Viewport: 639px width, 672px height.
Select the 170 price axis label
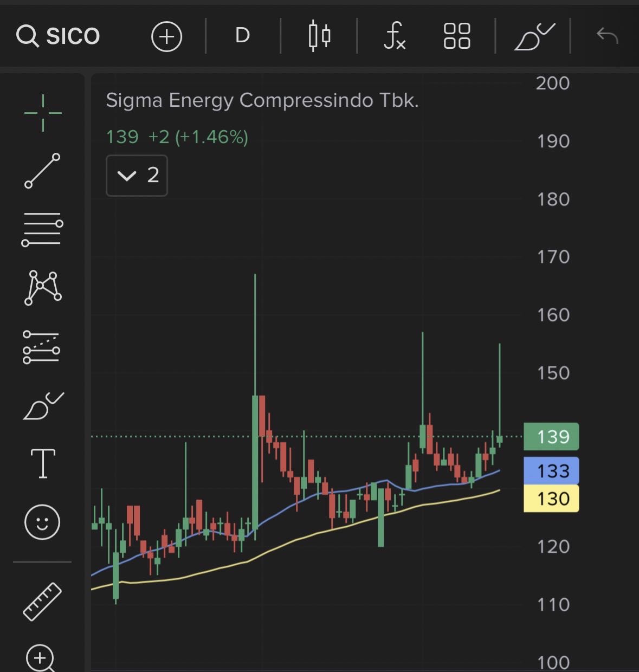(x=553, y=257)
